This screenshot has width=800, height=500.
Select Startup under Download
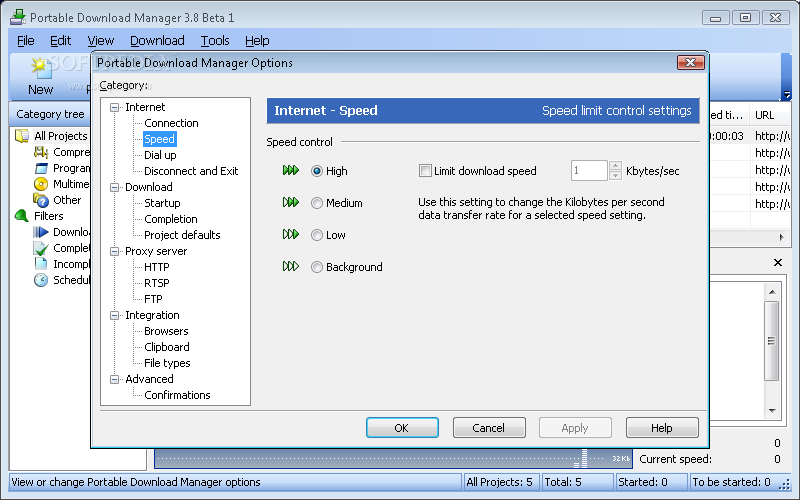[x=162, y=203]
